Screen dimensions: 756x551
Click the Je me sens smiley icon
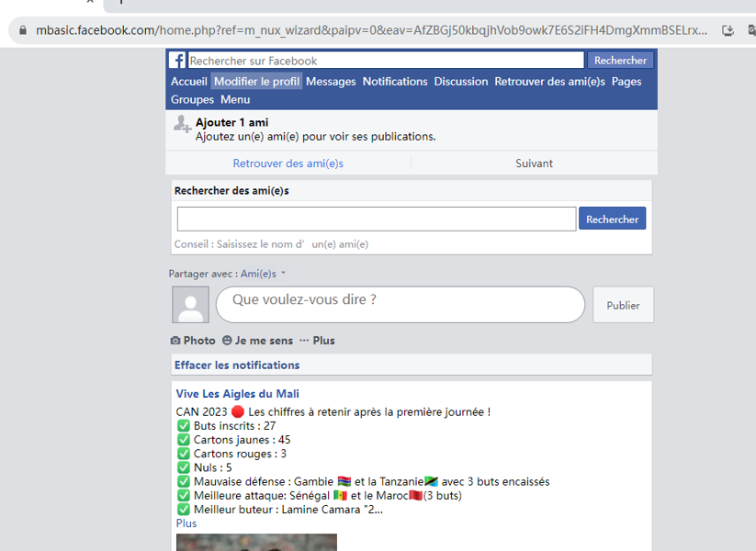tap(227, 341)
